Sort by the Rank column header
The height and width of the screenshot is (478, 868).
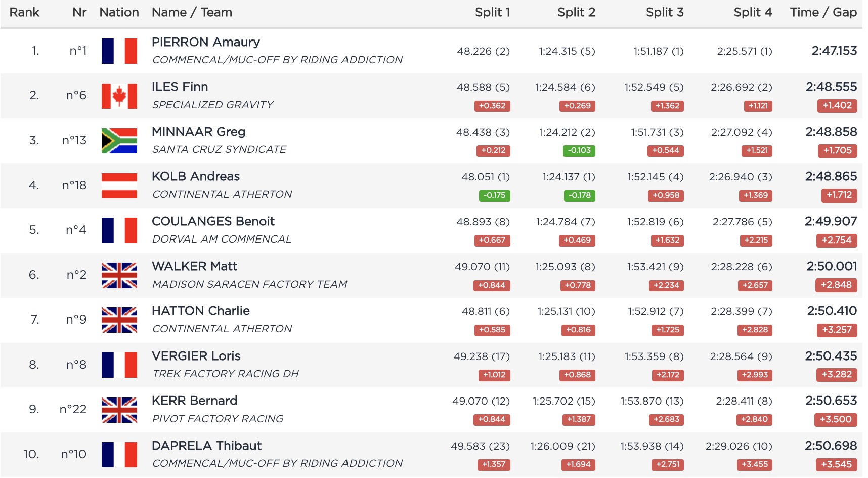(24, 12)
